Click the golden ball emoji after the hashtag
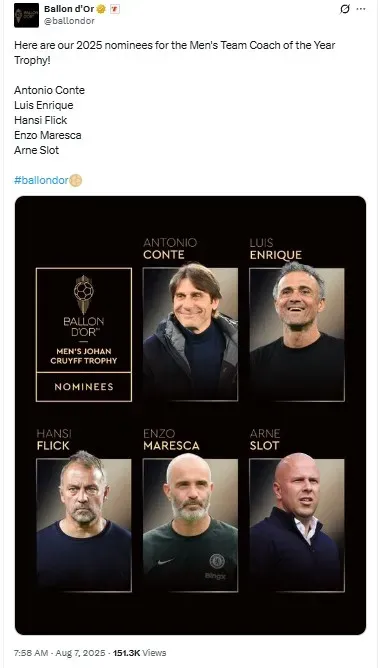 [x=75, y=181]
